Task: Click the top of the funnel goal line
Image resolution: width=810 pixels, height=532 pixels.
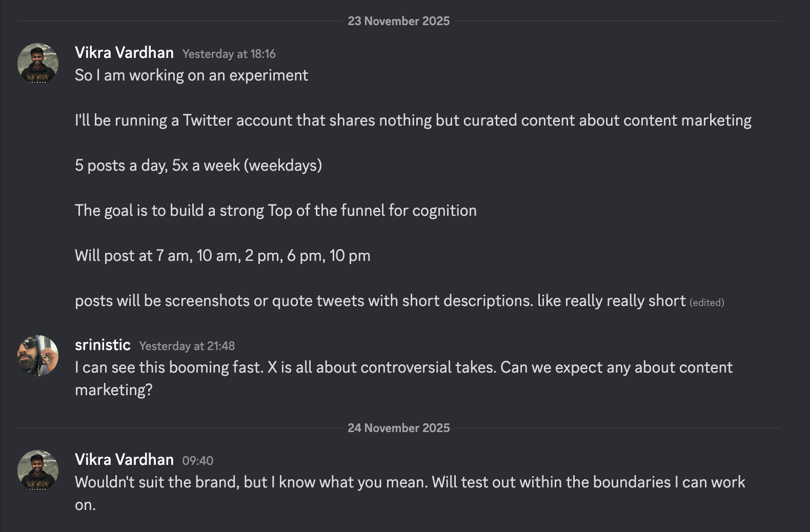Action: [x=275, y=210]
